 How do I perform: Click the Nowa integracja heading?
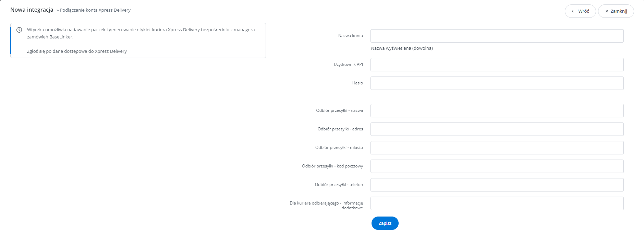click(x=32, y=10)
